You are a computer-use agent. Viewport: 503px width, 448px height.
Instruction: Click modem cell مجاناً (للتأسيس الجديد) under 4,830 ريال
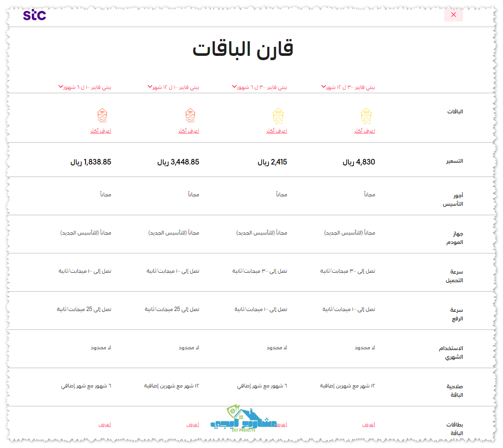pos(350,233)
